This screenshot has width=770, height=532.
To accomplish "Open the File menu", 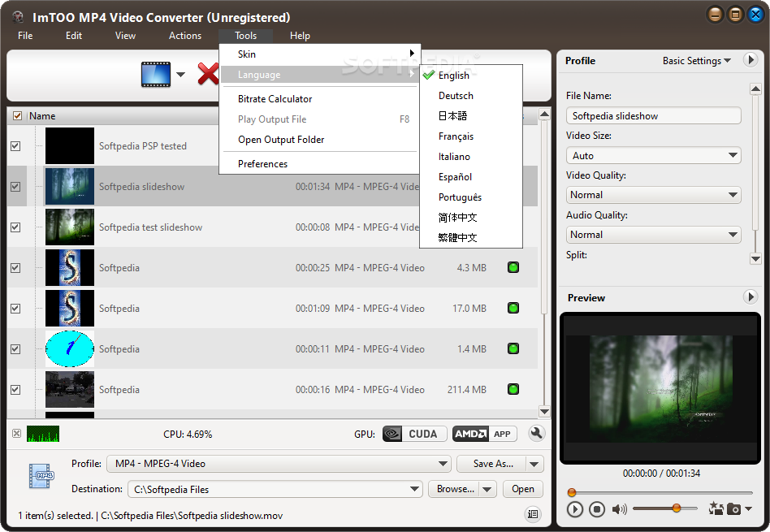I will coord(25,36).
